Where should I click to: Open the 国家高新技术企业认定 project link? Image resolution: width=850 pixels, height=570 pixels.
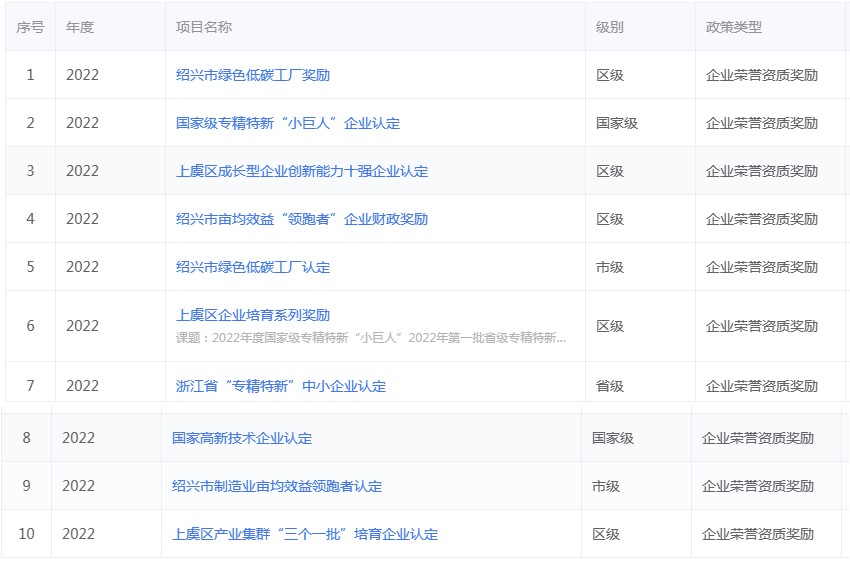[x=241, y=438]
